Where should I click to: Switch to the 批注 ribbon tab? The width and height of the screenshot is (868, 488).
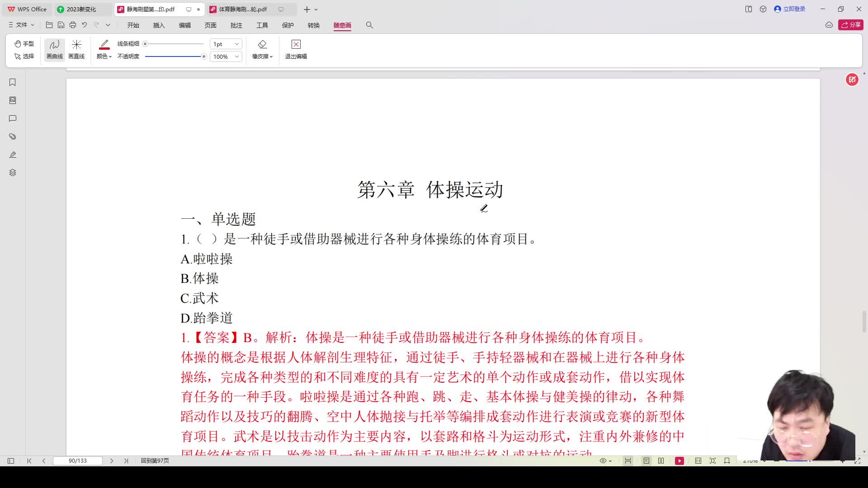pos(236,26)
